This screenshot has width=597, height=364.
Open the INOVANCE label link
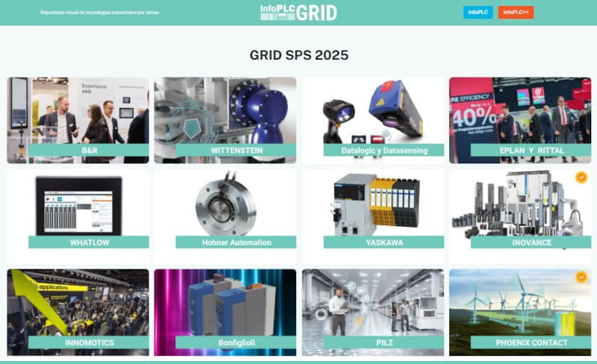click(531, 242)
